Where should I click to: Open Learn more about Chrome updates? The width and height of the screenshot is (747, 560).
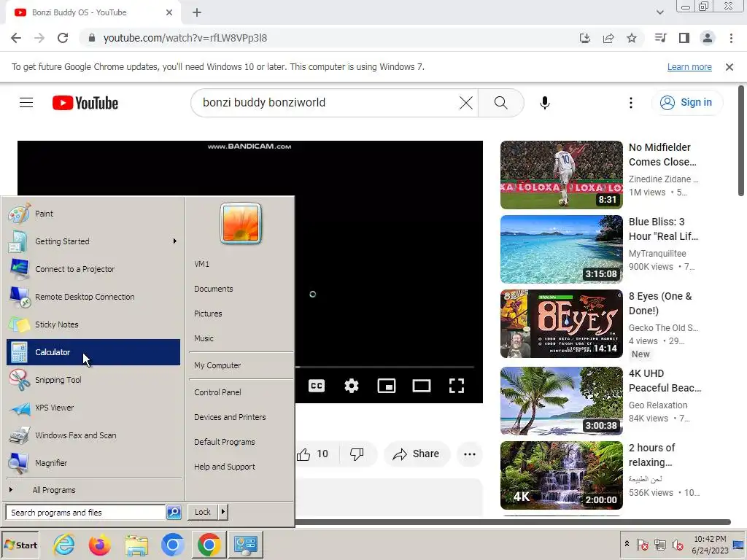(689, 66)
